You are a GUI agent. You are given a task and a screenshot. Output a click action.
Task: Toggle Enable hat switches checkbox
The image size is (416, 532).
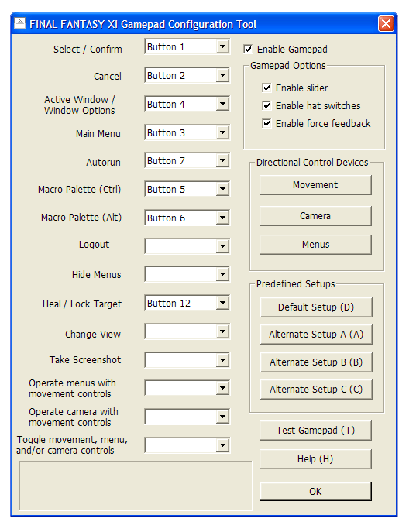(x=266, y=106)
